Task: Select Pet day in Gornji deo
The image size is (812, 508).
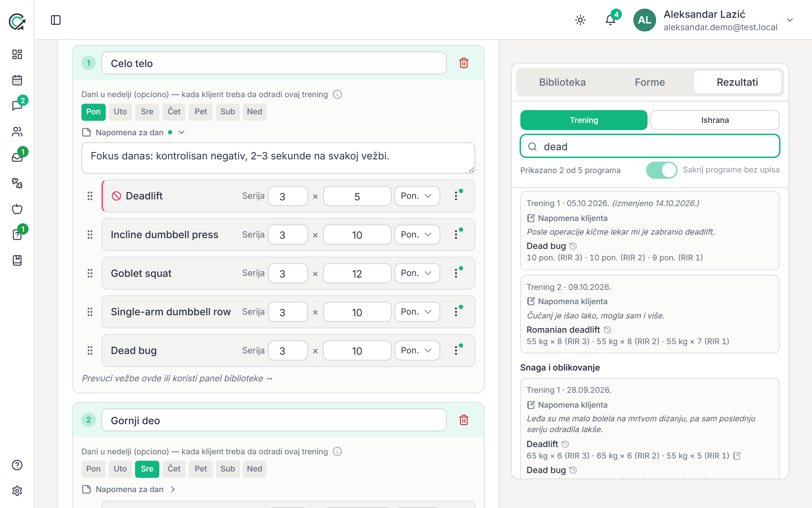Action: pyautogui.click(x=201, y=469)
